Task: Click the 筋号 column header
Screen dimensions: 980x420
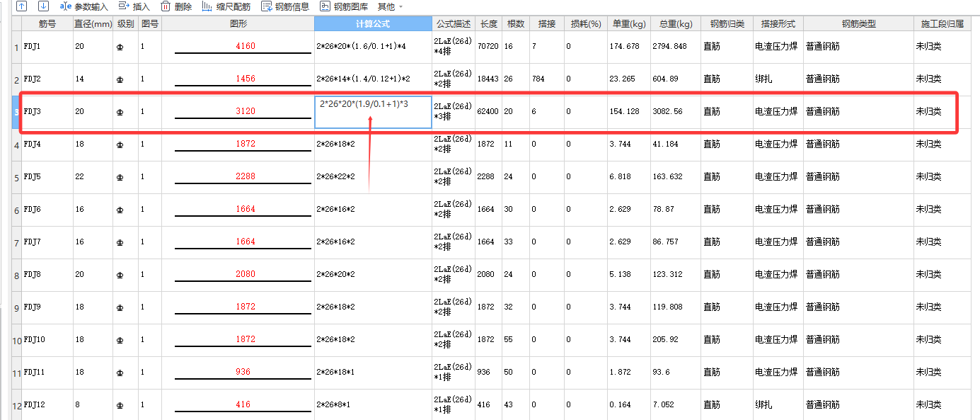Action: (47, 24)
